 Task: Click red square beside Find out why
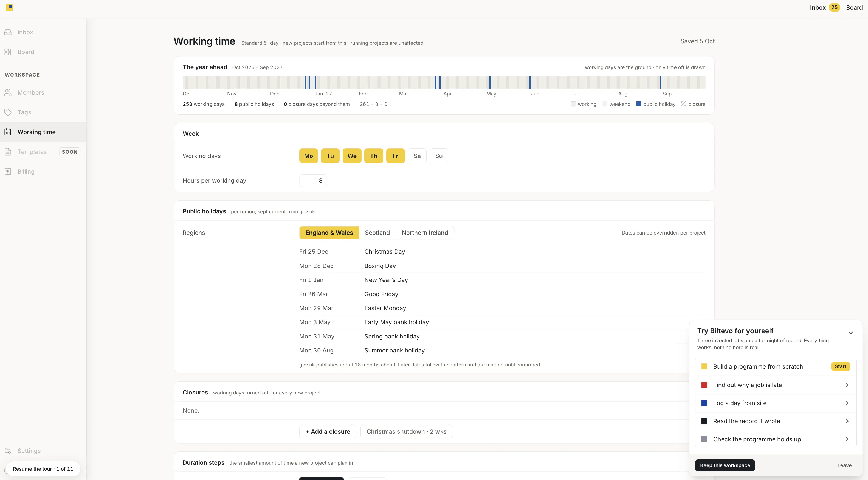click(x=704, y=385)
